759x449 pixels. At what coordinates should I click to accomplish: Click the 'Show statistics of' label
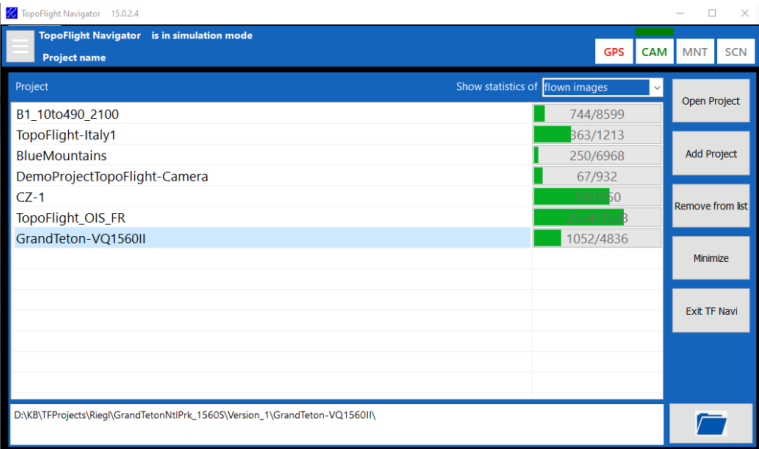point(497,87)
